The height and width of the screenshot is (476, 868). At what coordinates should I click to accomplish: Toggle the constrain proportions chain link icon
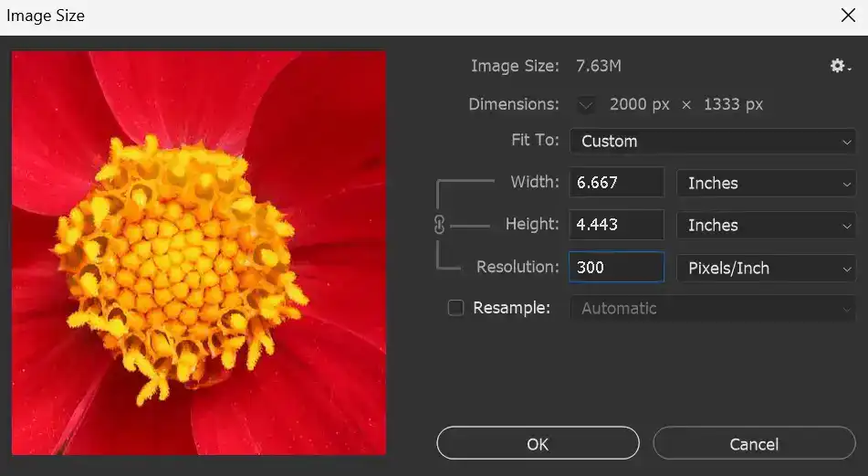point(439,226)
